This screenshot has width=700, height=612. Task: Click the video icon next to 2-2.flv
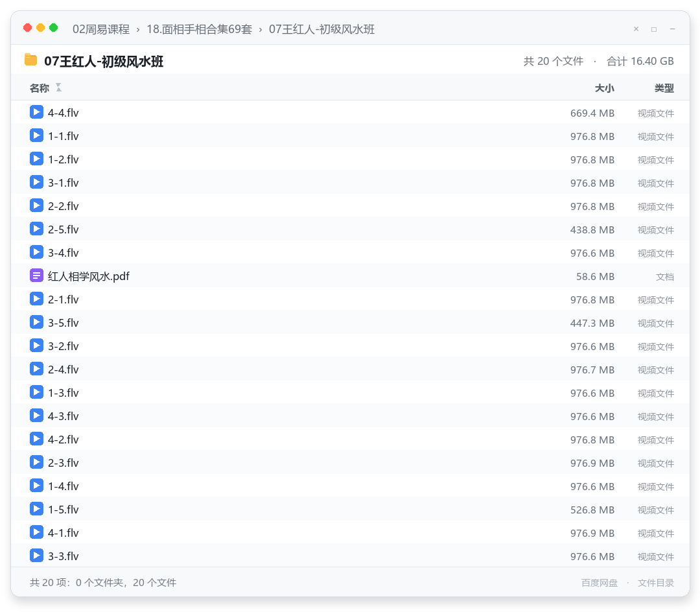pos(36,206)
